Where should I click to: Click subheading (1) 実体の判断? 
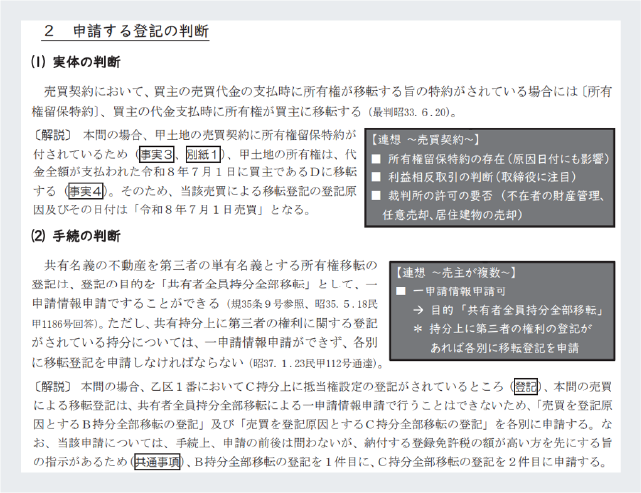click(x=76, y=62)
